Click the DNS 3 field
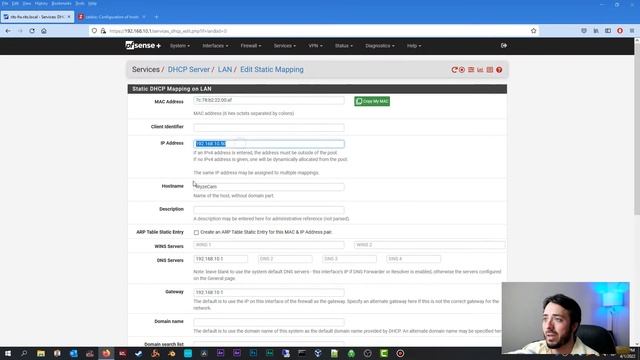The height and width of the screenshot is (360, 640). (349, 259)
